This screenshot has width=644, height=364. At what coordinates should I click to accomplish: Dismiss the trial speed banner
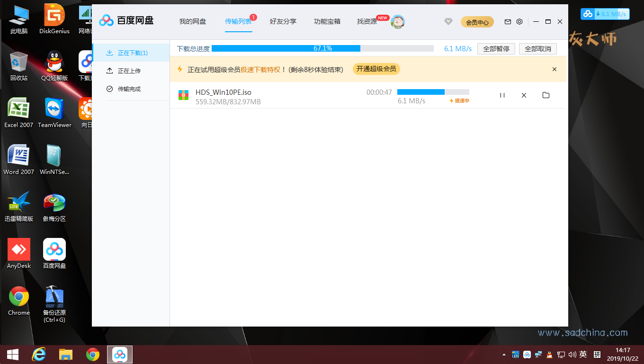tap(555, 69)
